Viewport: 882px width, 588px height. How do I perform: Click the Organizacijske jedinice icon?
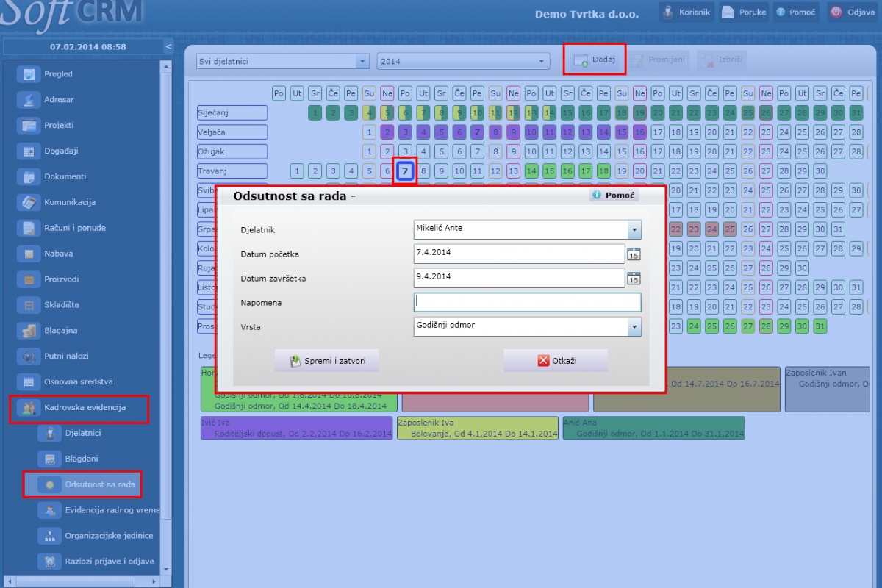click(49, 536)
